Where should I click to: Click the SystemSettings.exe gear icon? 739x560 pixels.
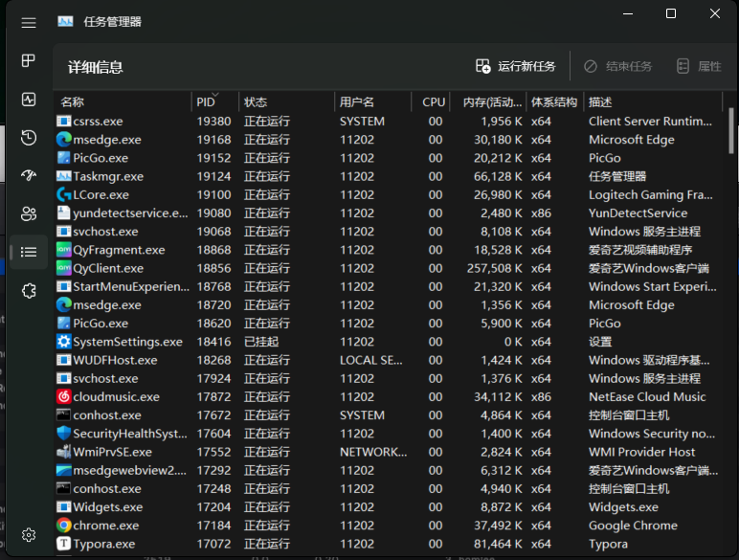pyautogui.click(x=63, y=342)
